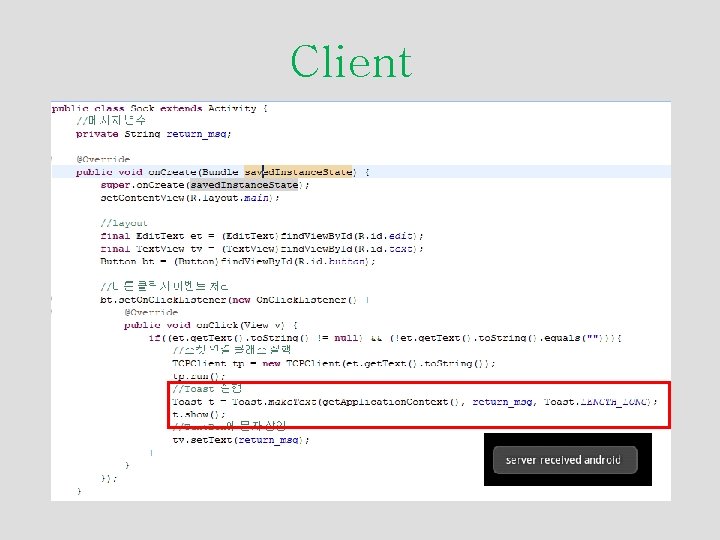Click the "setContentView(R.layout.main);" line
The image size is (720, 540).
click(x=190, y=198)
